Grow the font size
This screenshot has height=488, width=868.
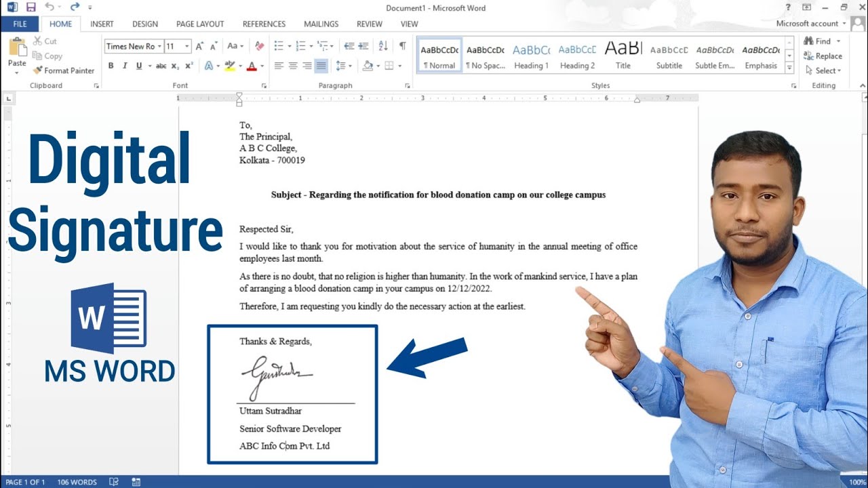pyautogui.click(x=199, y=46)
